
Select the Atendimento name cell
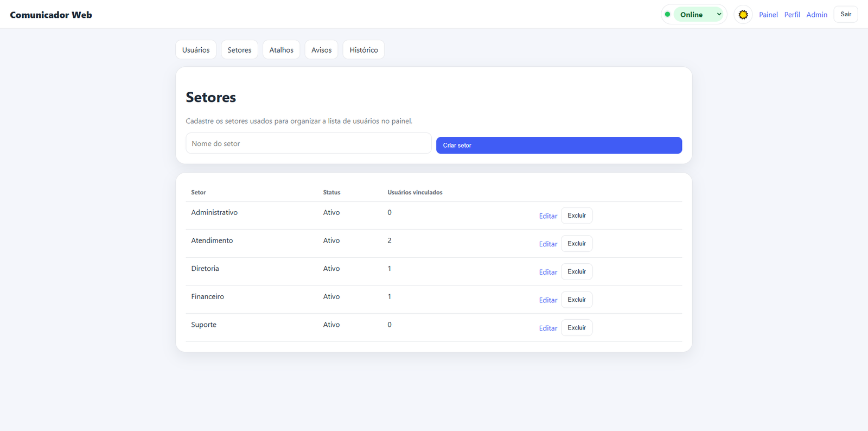tap(212, 240)
